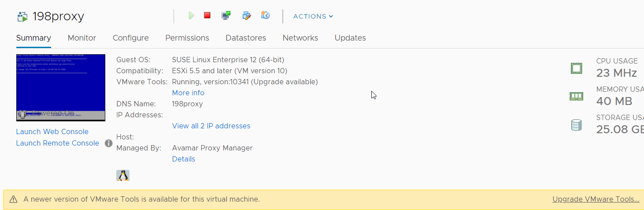Click the VM console screenshot thumbnail

[61, 87]
